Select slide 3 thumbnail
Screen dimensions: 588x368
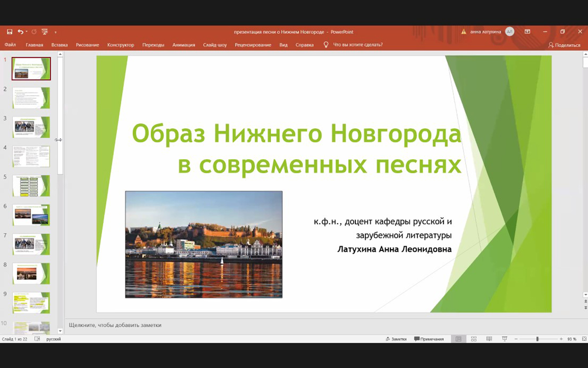pyautogui.click(x=31, y=127)
